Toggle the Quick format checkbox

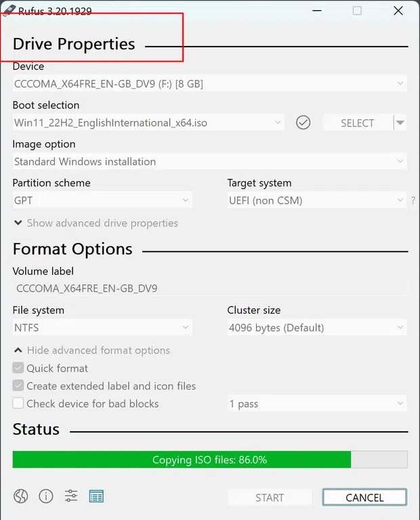(x=18, y=368)
